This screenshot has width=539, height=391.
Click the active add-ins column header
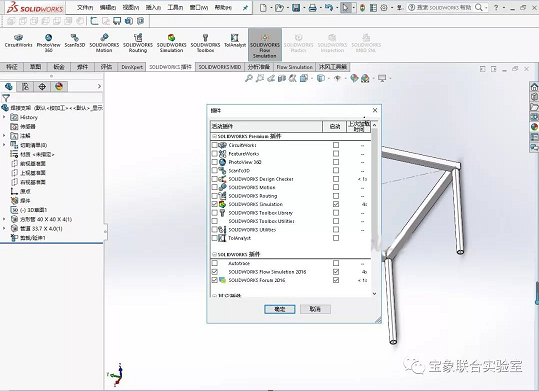(266, 126)
